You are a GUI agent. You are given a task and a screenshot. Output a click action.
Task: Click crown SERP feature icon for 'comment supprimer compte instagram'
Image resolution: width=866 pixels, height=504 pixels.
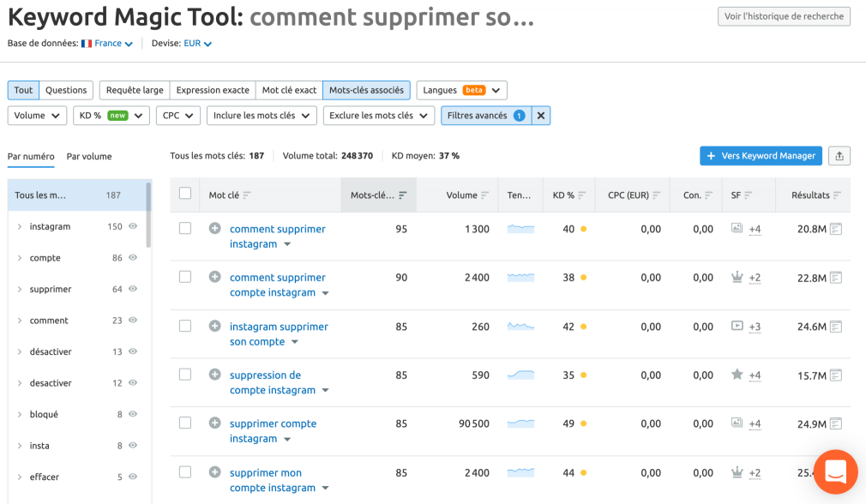pos(737,277)
